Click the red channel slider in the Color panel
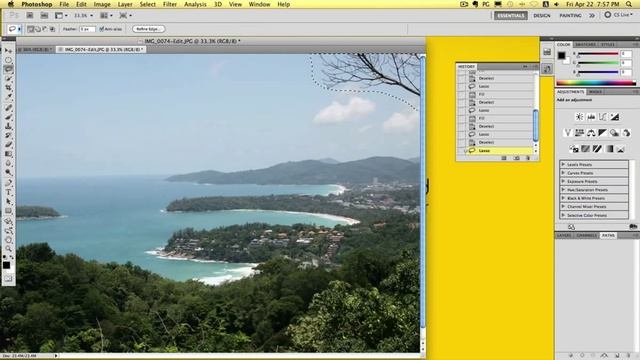Image resolution: width=640 pixels, height=360 pixels. tap(598, 54)
